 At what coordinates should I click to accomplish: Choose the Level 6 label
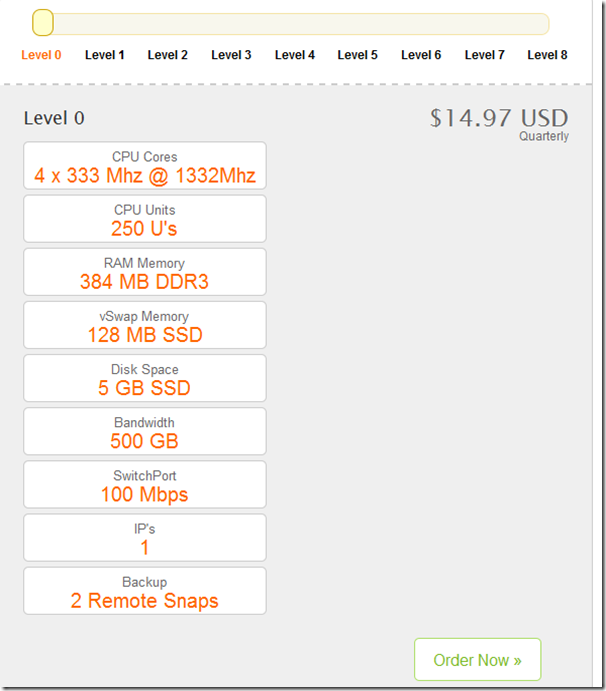click(421, 55)
